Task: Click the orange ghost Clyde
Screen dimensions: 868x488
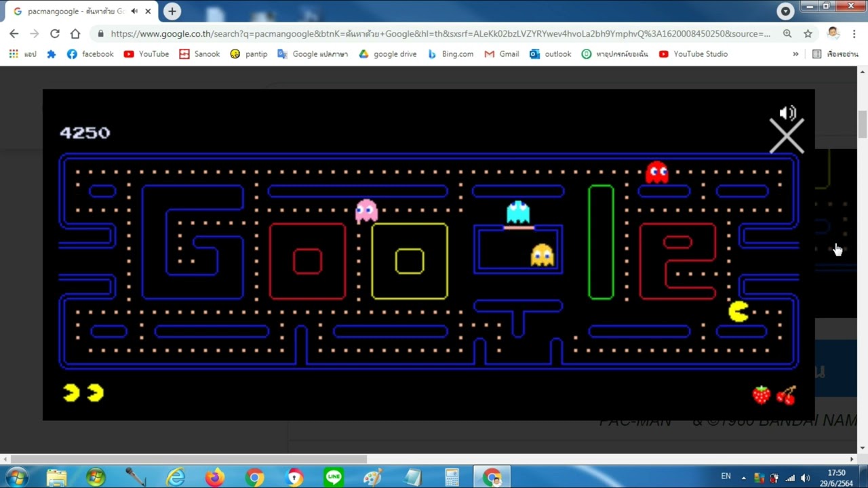Action: [x=542, y=256]
